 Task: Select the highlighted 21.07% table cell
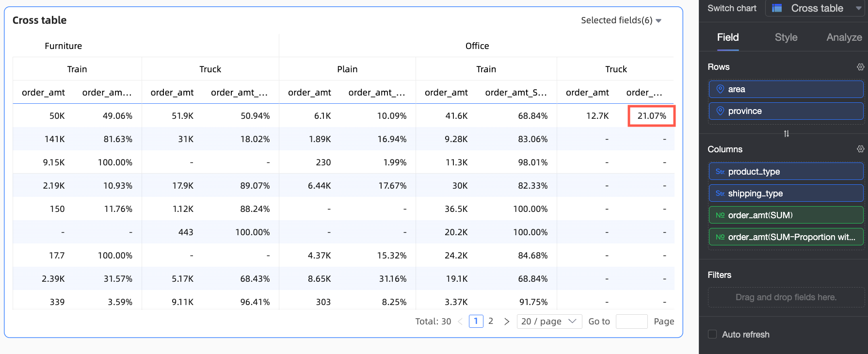pyautogui.click(x=651, y=116)
